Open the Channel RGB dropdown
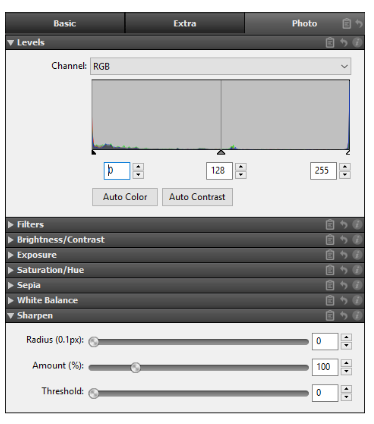374x424 pixels. click(x=220, y=66)
